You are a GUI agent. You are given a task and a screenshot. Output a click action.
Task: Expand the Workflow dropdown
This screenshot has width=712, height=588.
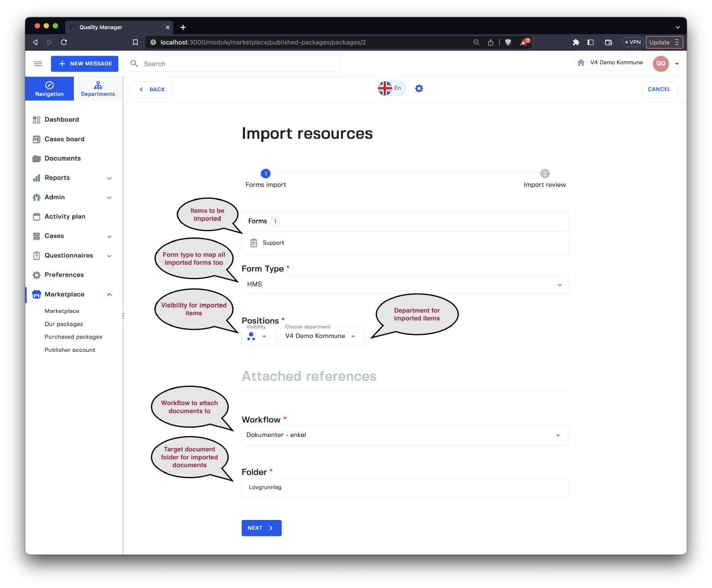pos(405,435)
